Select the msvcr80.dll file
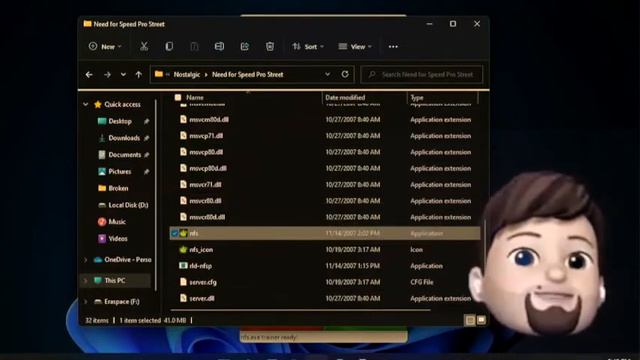The width and height of the screenshot is (640, 360). pos(205,201)
